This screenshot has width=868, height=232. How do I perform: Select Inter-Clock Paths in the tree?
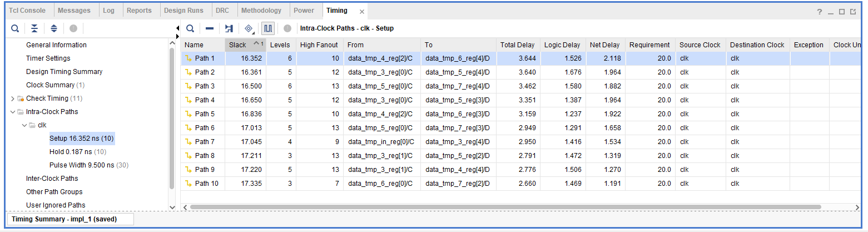[52, 179]
